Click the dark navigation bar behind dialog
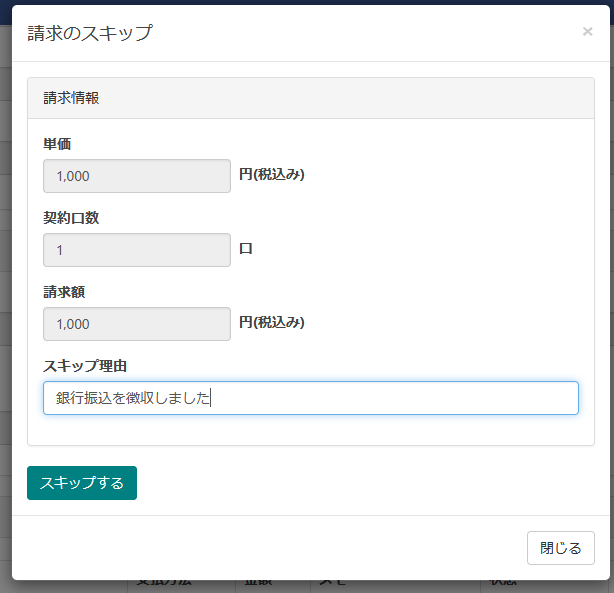 [300, 2]
